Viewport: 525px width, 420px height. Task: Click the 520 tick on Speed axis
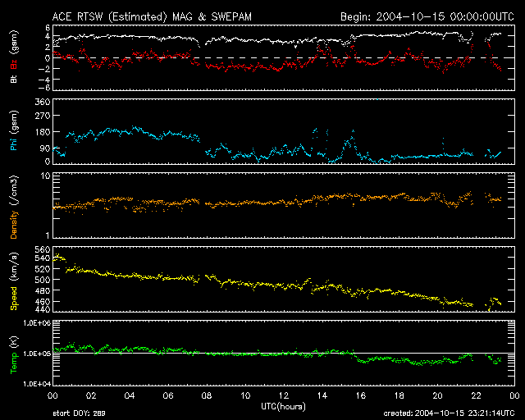tap(43, 269)
